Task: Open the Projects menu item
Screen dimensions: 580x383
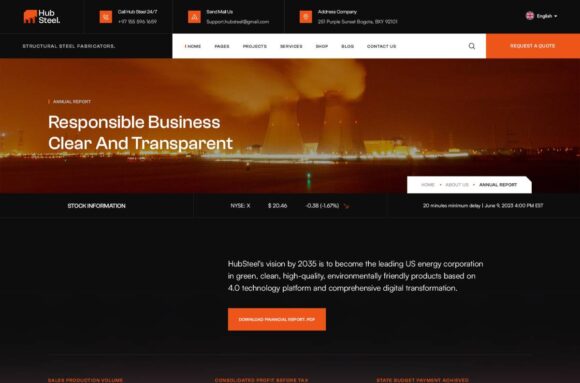Action: click(x=254, y=46)
